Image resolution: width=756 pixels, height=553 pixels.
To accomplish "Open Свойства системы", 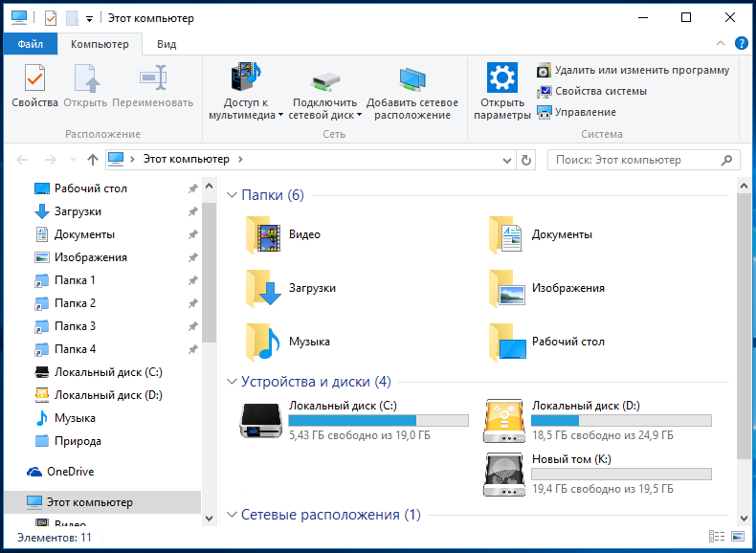I will point(591,91).
